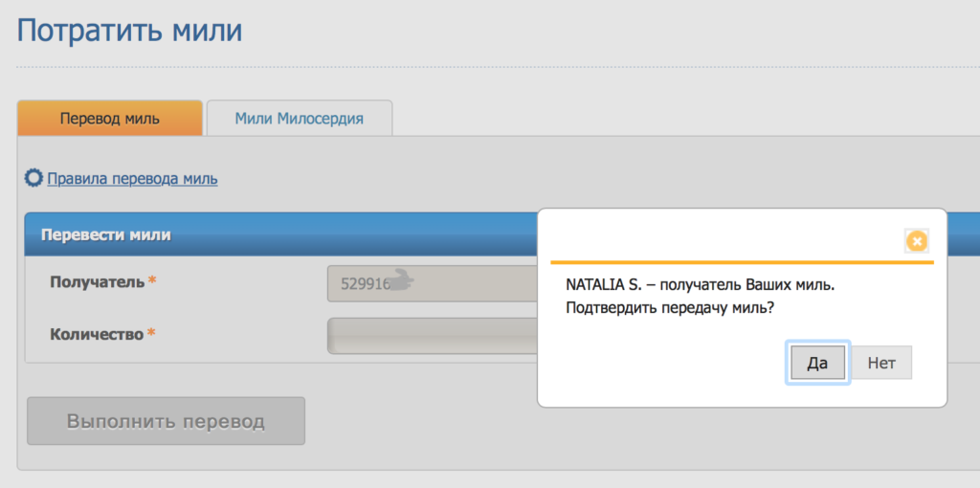Confirm the transfer with Да button
The height and width of the screenshot is (488, 980).
[x=817, y=363]
